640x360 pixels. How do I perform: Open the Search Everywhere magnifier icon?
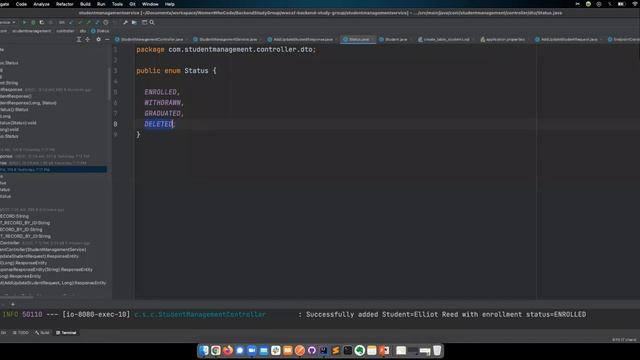pos(152,22)
